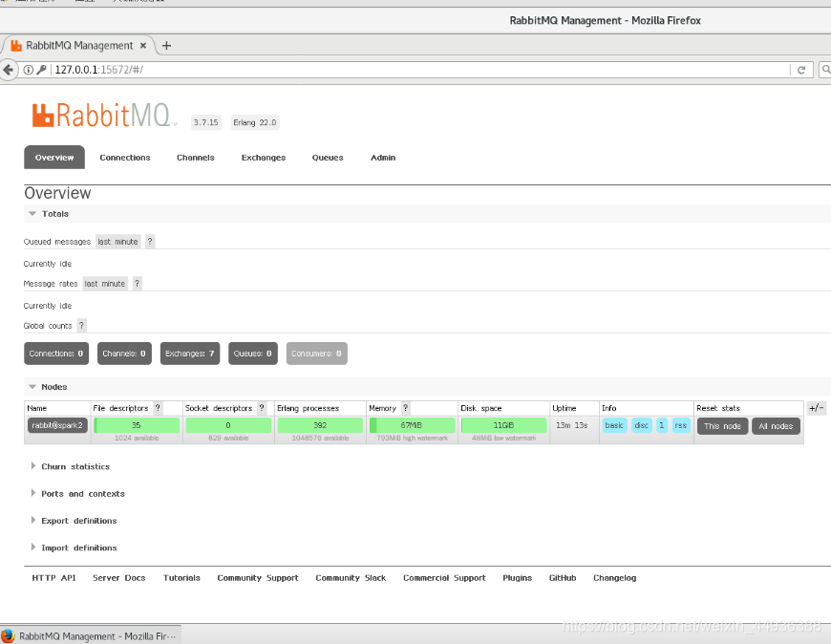Image resolution: width=831 pixels, height=644 pixels.
Task: Open a new browser tab with plus
Action: (166, 46)
